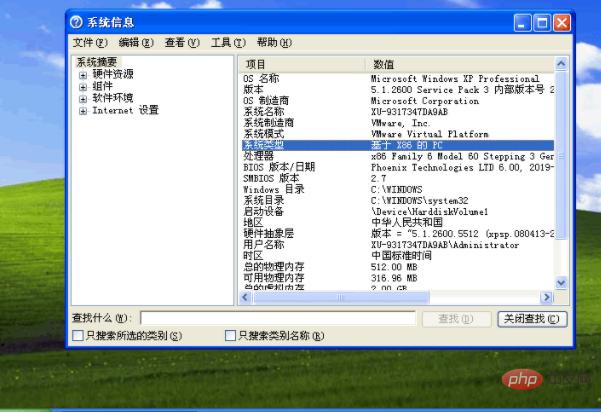Select the 硬件抽象层 row

[398, 234]
